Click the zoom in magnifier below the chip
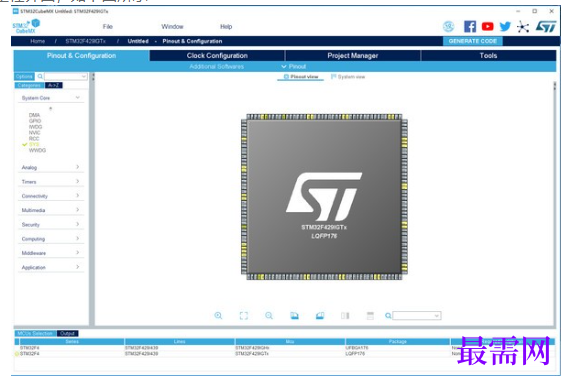Screen dimensions: 569x382 pyautogui.click(x=218, y=316)
